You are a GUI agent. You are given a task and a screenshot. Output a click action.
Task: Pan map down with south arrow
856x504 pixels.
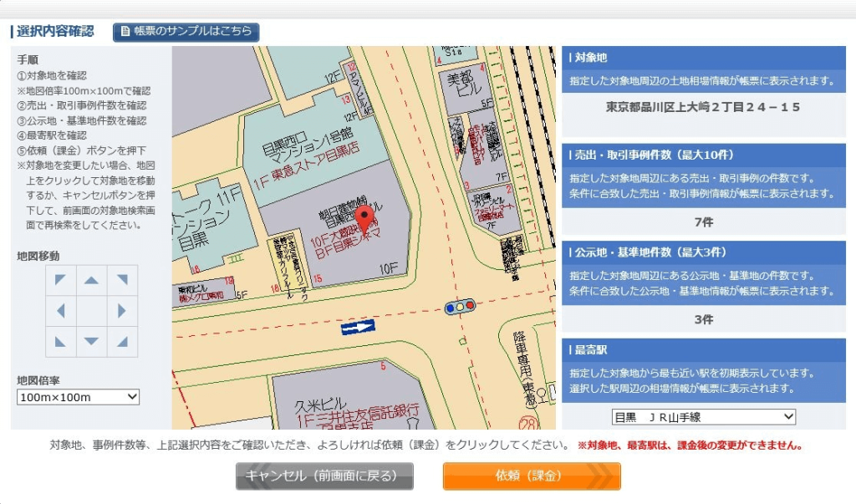point(92,341)
